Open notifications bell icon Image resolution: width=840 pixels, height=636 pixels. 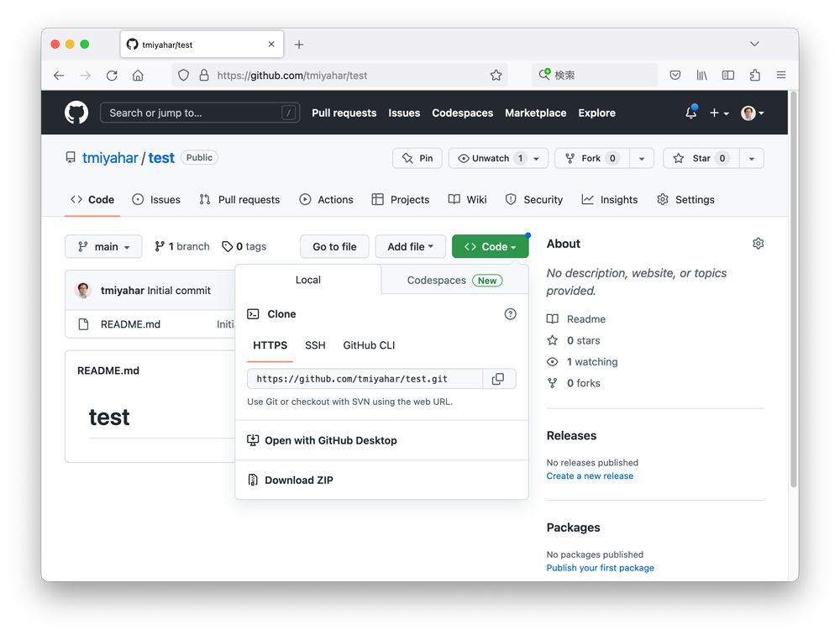691,113
